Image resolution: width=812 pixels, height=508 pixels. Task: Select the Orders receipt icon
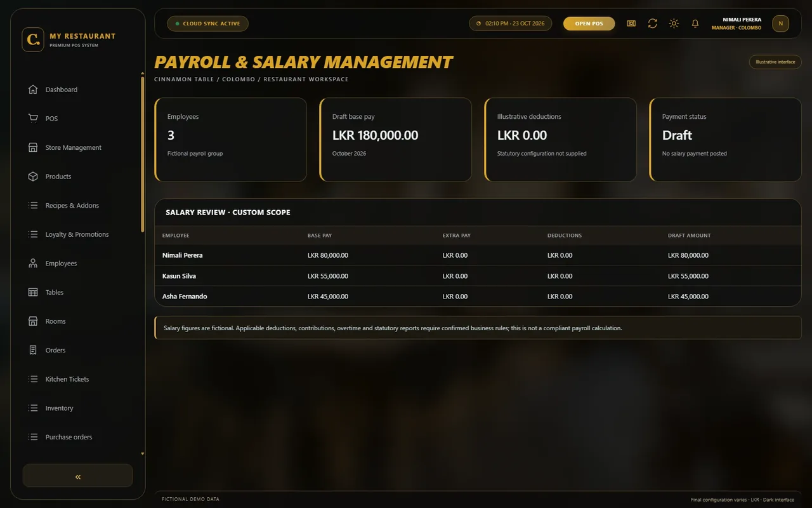click(x=33, y=351)
